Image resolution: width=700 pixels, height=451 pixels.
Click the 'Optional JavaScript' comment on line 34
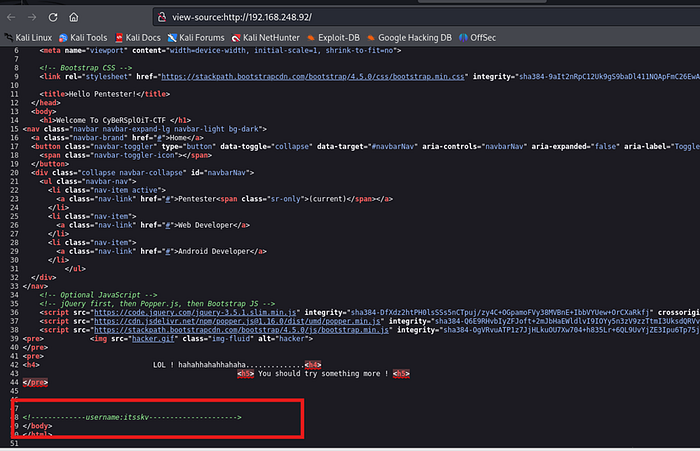(98, 295)
